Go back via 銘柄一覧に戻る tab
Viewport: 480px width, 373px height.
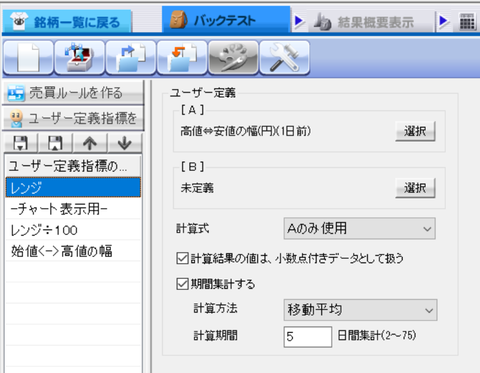pos(67,21)
